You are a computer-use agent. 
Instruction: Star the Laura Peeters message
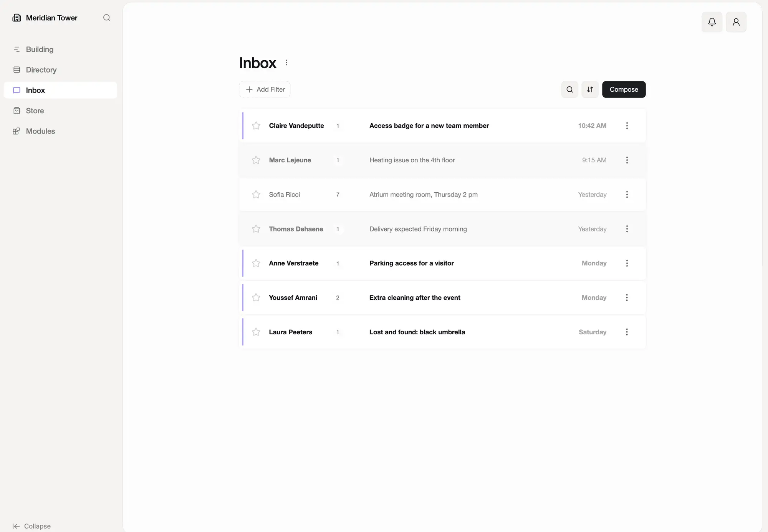256,332
